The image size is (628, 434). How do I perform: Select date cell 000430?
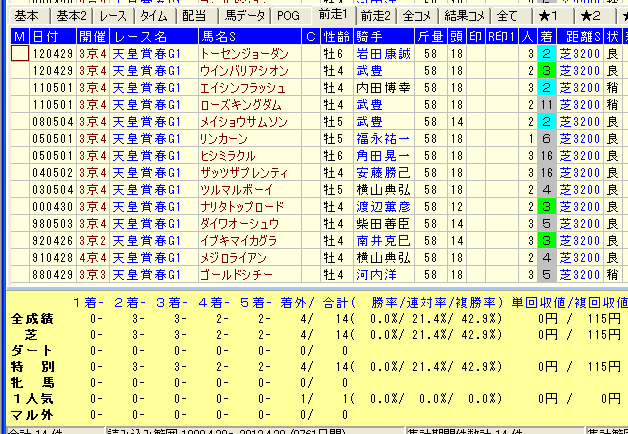pyautogui.click(x=53, y=207)
